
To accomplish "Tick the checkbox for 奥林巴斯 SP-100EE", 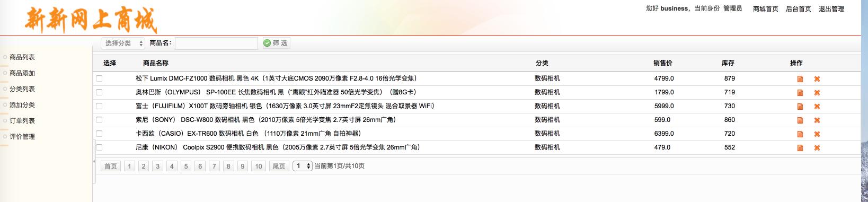I will coord(99,92).
